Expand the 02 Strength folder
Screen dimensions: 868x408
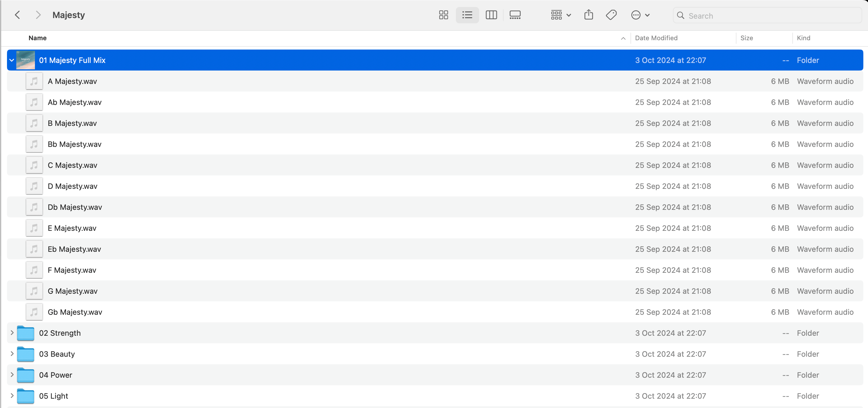pos(12,333)
